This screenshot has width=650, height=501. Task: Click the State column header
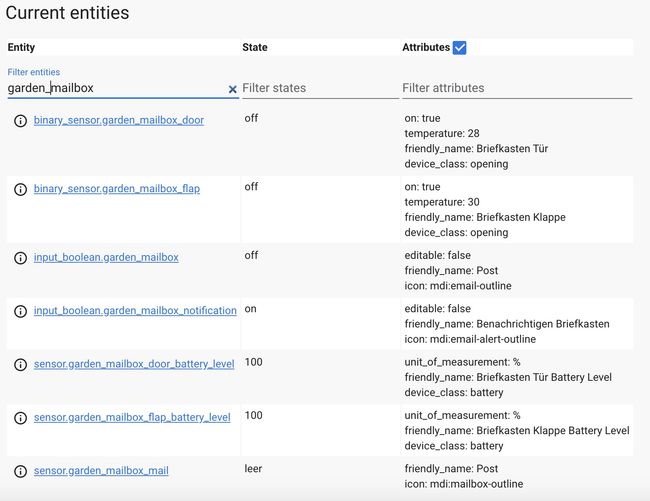(255, 47)
